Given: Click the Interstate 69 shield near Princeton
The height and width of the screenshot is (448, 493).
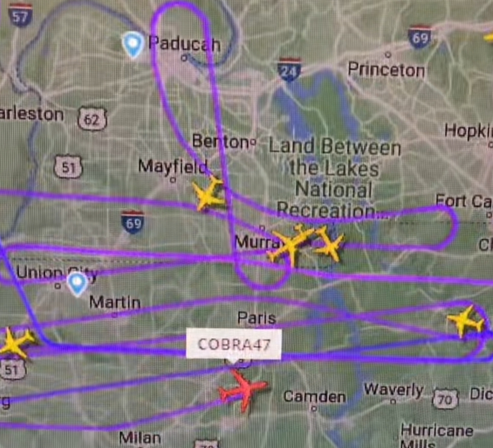Looking at the screenshot, I should [420, 37].
